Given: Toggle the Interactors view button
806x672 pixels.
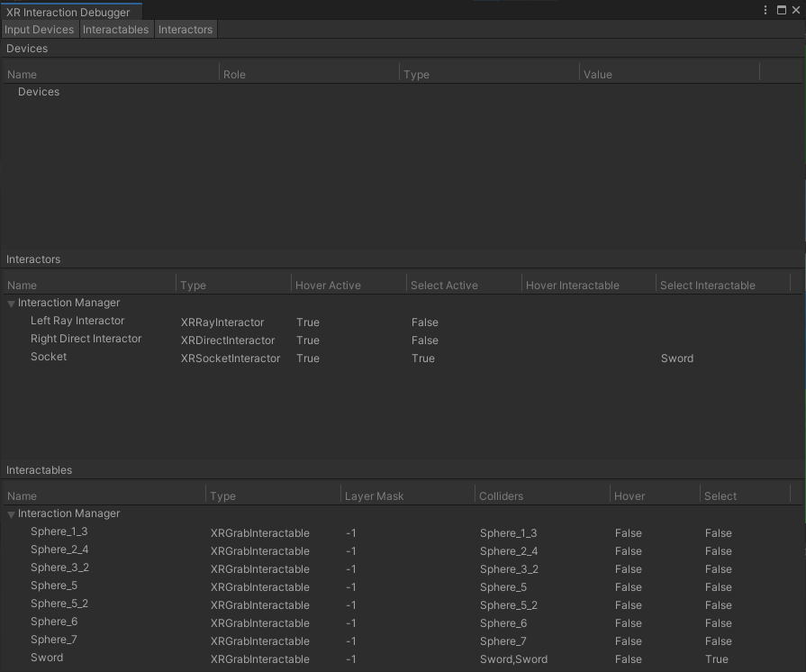Looking at the screenshot, I should [186, 30].
